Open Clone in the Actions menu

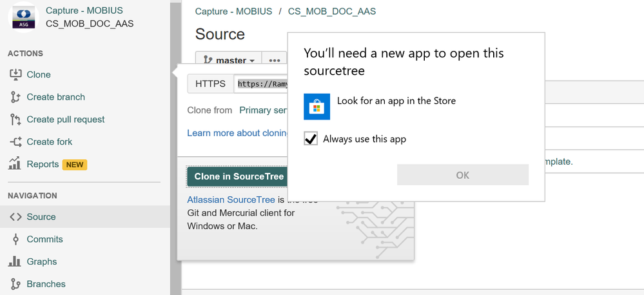[39, 74]
